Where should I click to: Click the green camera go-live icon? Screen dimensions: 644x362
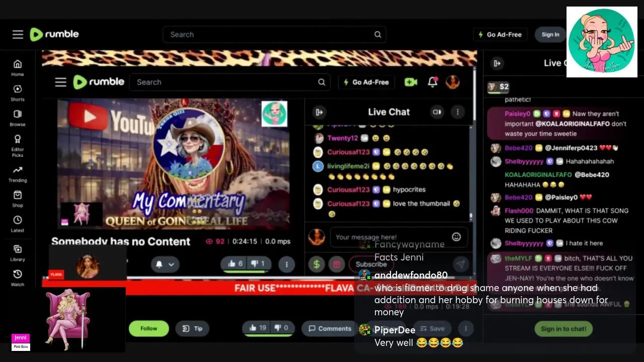point(411,82)
